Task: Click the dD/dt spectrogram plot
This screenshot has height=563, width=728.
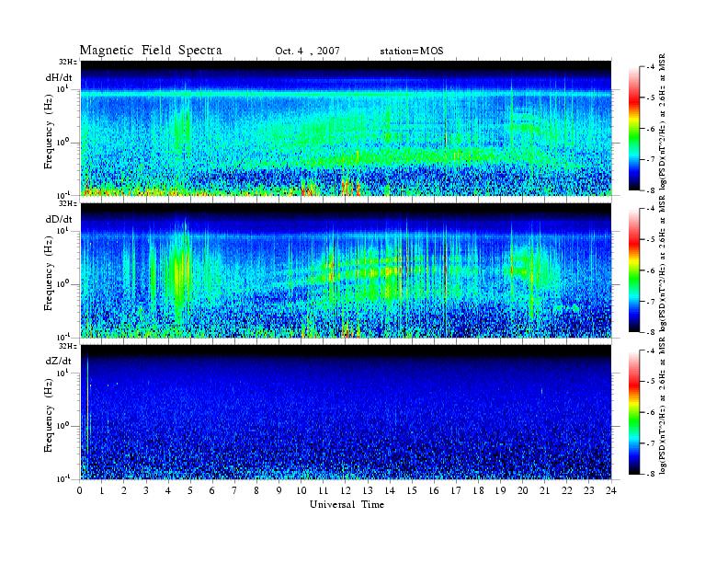Action: (346, 270)
